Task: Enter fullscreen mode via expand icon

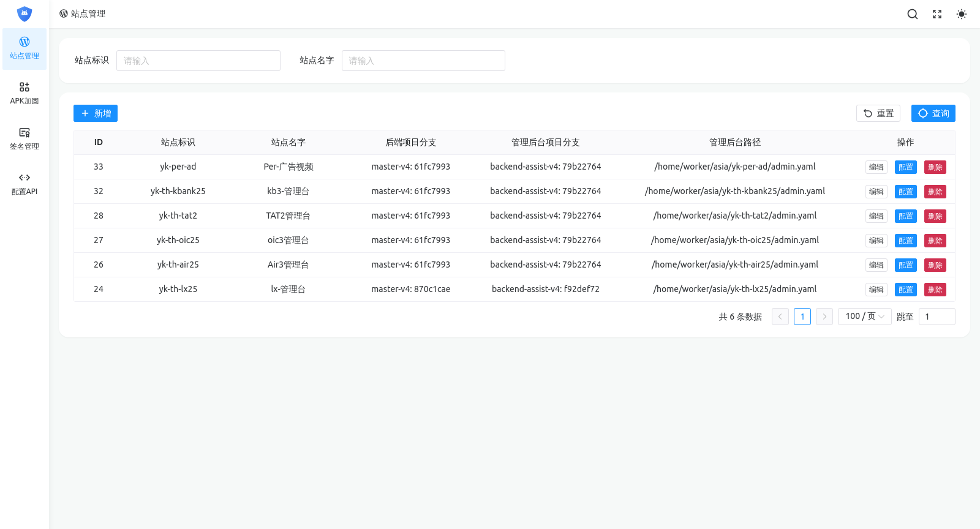Action: pos(937,14)
